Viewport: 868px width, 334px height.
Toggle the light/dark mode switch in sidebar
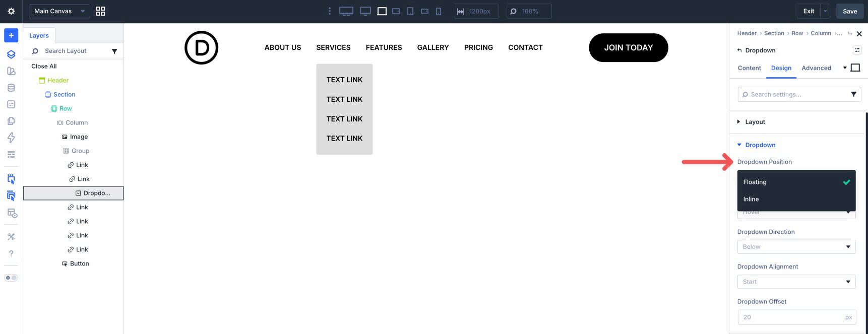pyautogui.click(x=11, y=278)
